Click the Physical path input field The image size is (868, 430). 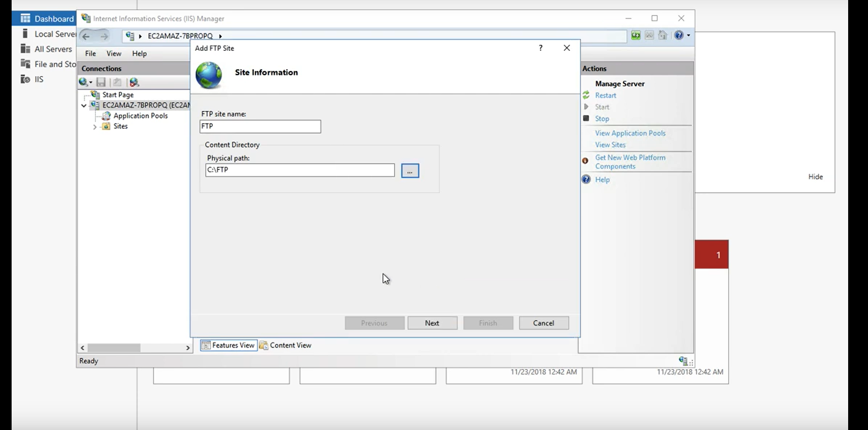click(x=300, y=170)
